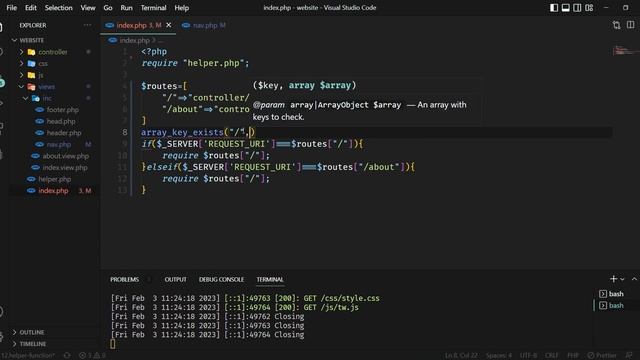The image size is (640, 360).
Task: Click the synchronize changes icon in status bar
Action: (x=67, y=356)
